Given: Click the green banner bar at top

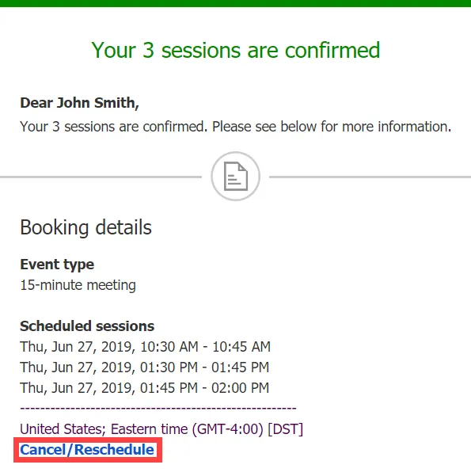Looking at the screenshot, I should (x=236, y=3).
